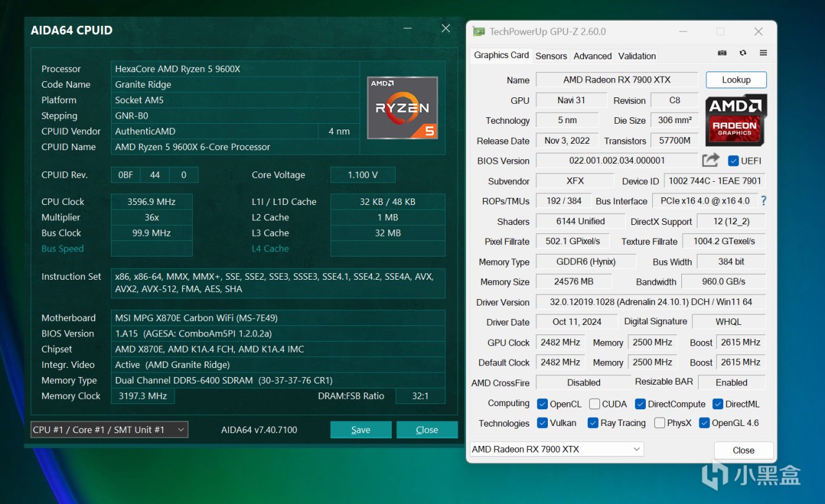Click the GPU-Z title bar app icon

tap(478, 31)
